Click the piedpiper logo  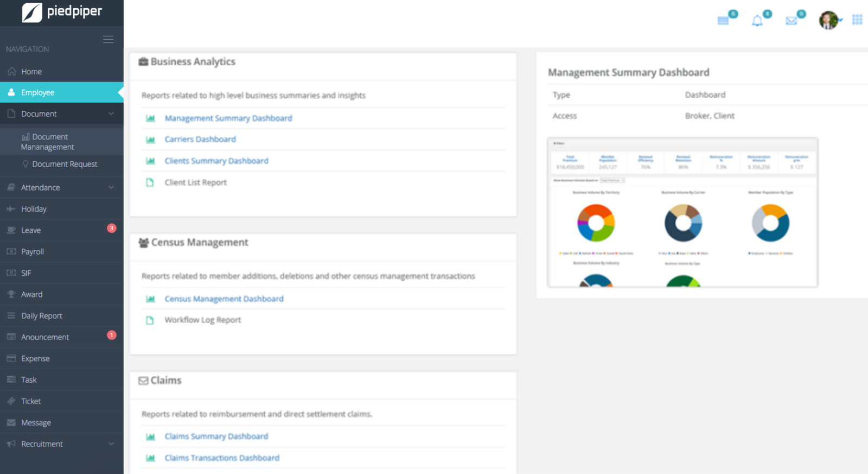coord(62,12)
